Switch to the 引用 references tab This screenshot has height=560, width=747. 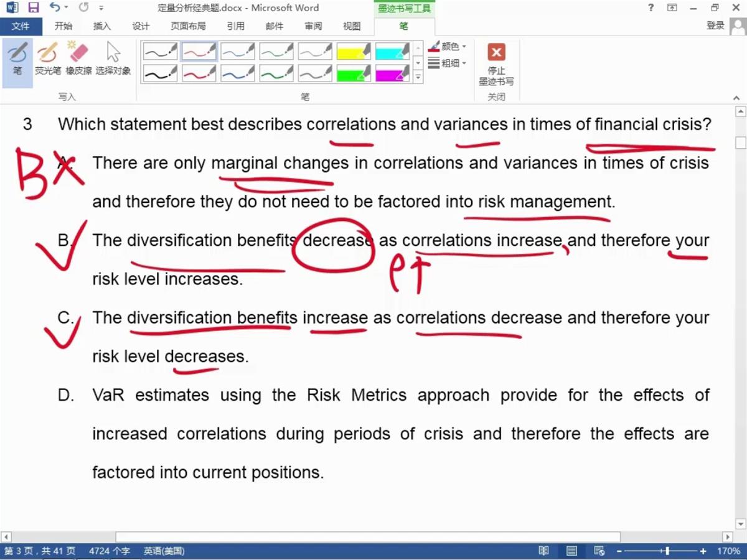[x=235, y=26]
